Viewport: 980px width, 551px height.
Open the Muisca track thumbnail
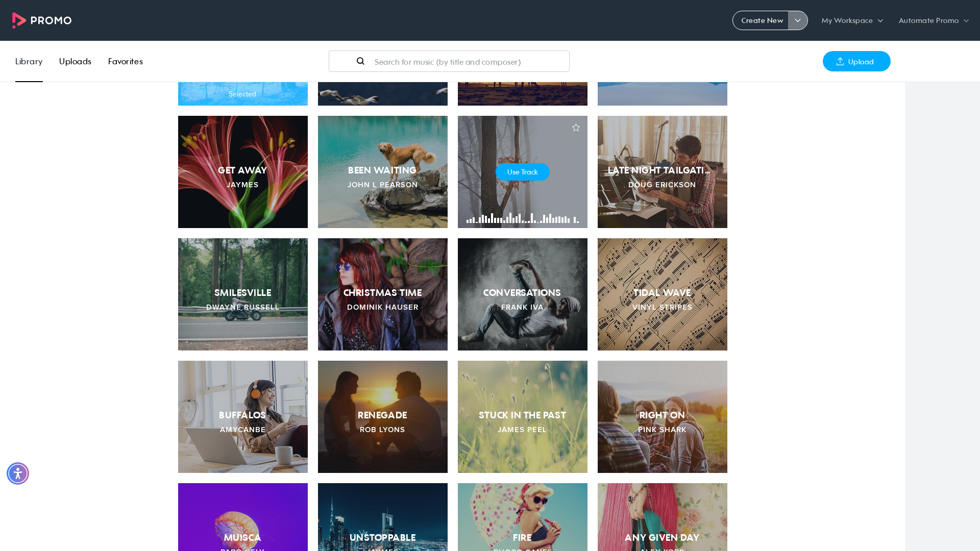coord(243,517)
